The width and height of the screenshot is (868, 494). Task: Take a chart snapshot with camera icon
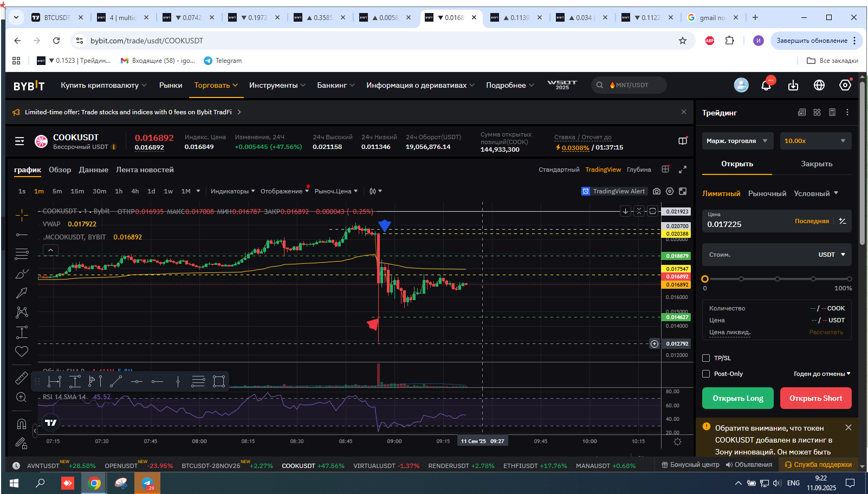pyautogui.click(x=657, y=191)
